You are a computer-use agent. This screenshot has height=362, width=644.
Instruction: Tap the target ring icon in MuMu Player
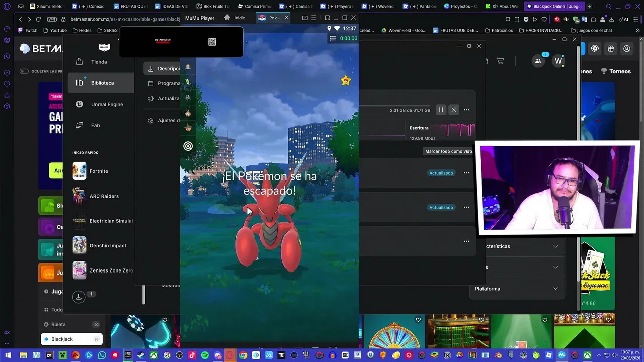[x=188, y=146]
